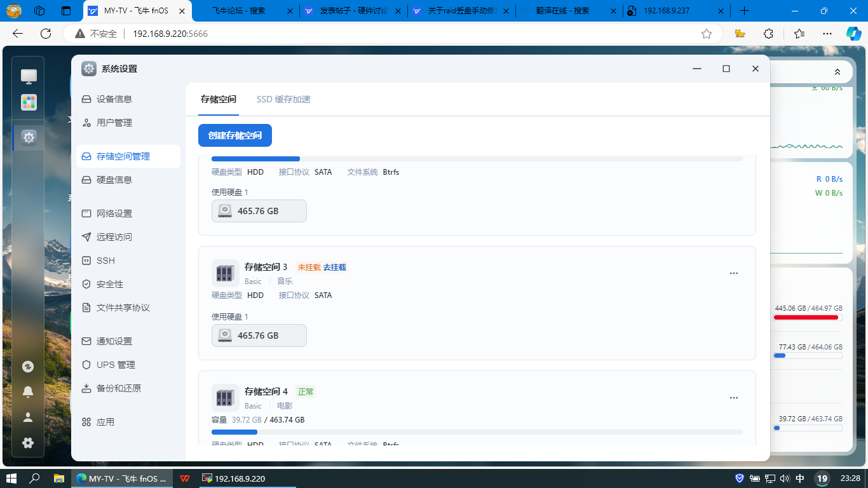The image size is (868, 488).
Task: Click the 77.43 GB usage bar in monitor panel
Action: point(808,356)
